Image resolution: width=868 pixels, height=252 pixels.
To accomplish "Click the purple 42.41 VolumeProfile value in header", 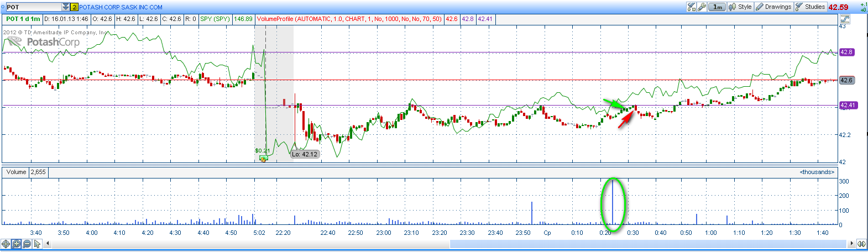I will point(485,19).
